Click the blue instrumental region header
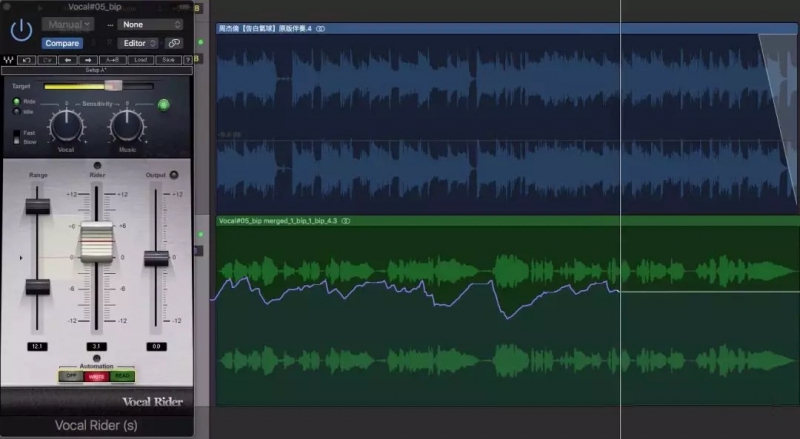Viewport: 800px width, 439px height. point(507,29)
